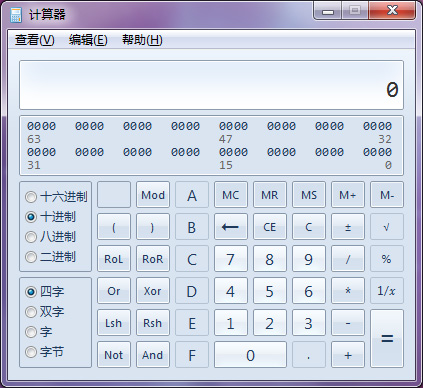Click the digit 3 key

(x=309, y=323)
